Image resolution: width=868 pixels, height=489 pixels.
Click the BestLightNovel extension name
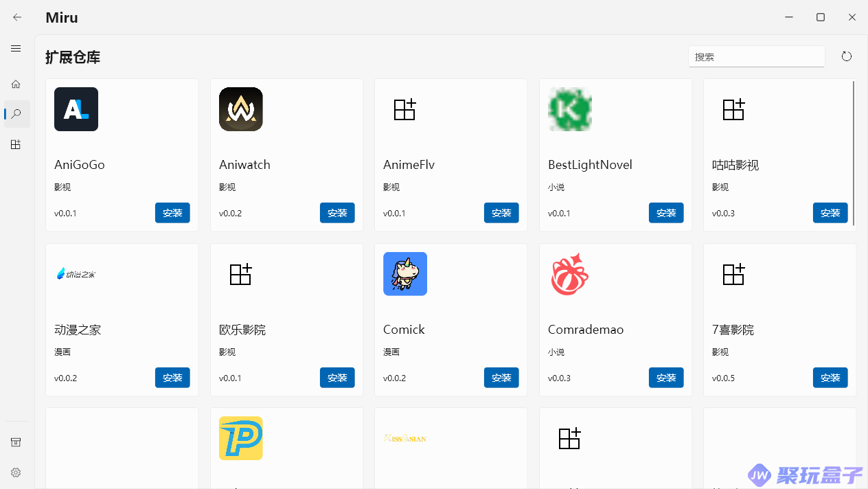[590, 165]
